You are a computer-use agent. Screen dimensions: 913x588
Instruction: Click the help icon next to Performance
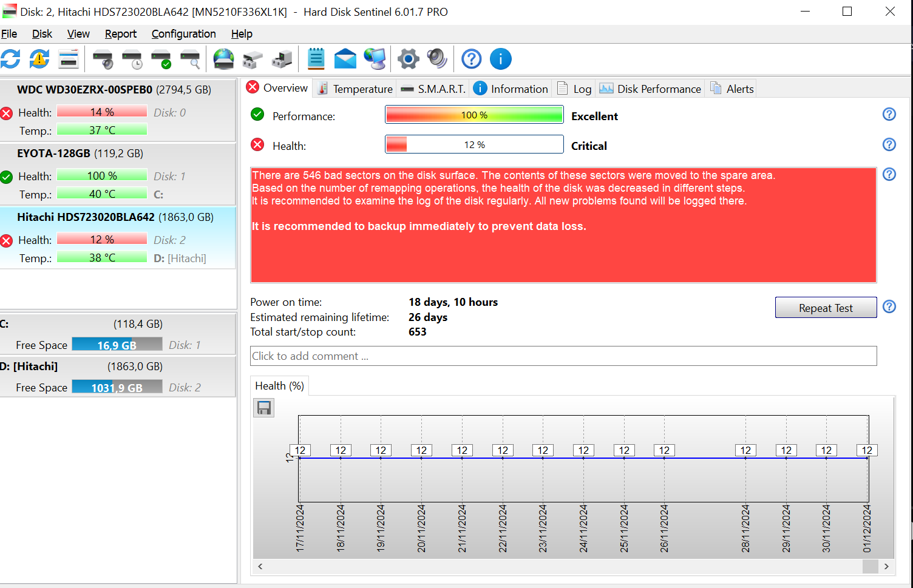[x=889, y=114]
